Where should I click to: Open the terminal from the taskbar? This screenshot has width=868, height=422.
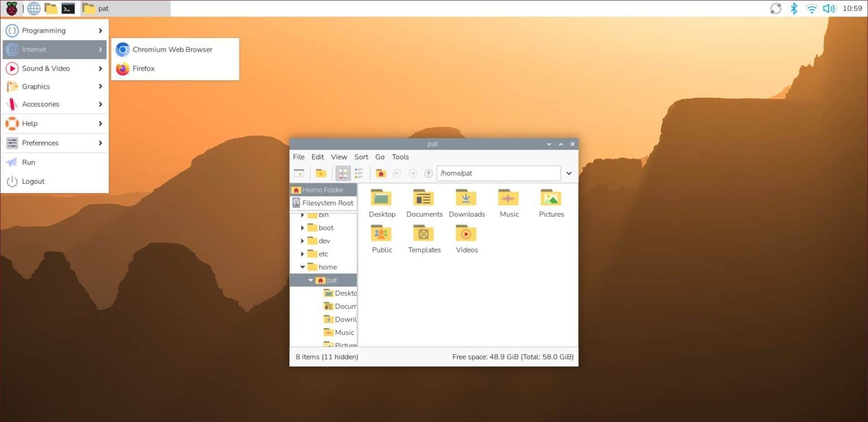coord(68,8)
